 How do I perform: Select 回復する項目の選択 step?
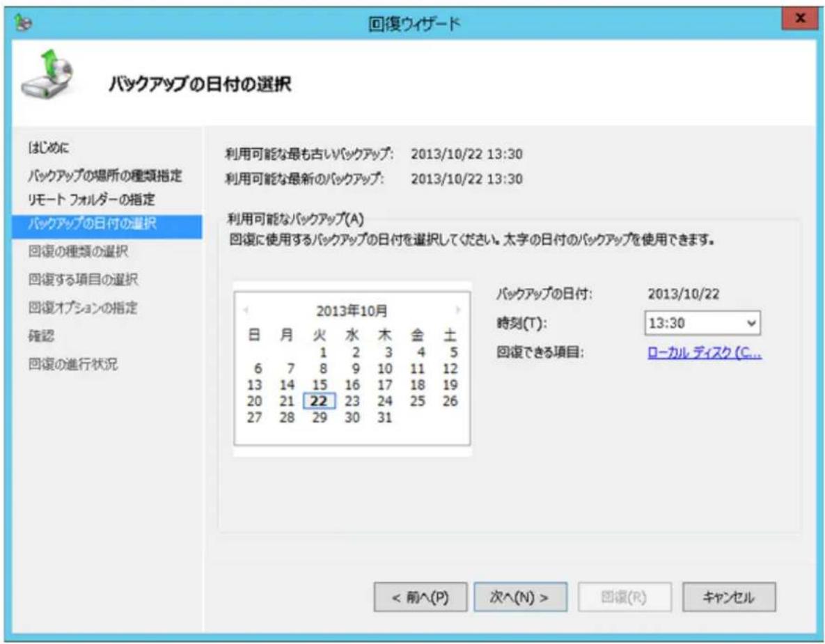(83, 279)
